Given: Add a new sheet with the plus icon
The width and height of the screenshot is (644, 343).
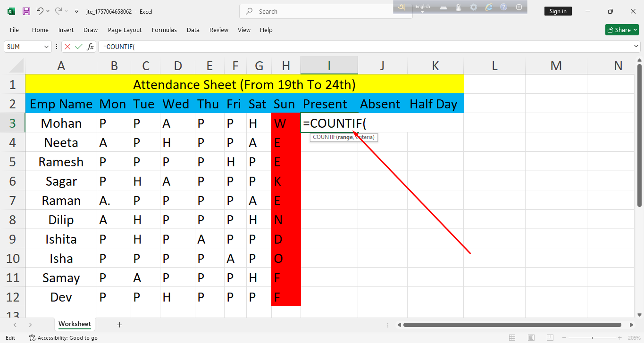Looking at the screenshot, I should pyautogui.click(x=119, y=325).
